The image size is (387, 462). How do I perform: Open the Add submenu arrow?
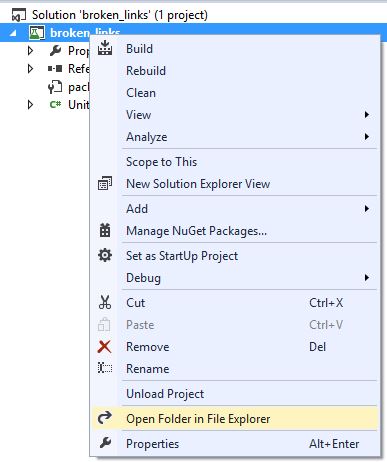367,209
